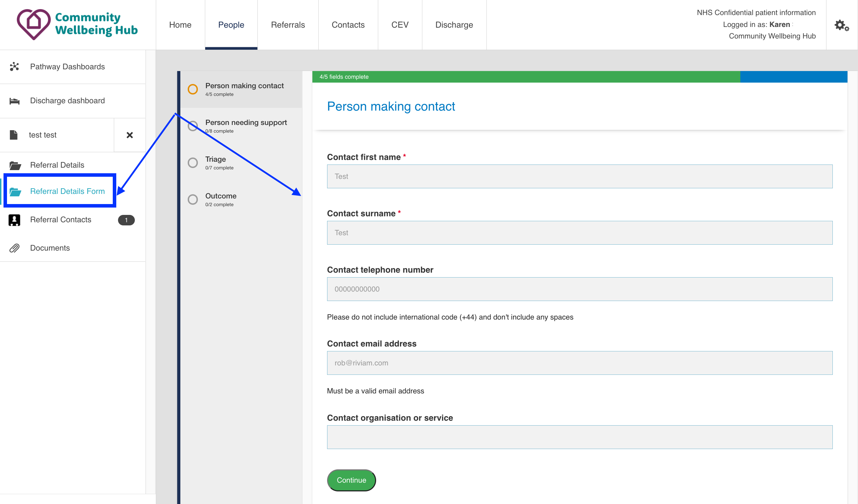Click the Documents sidebar icon

[x=14, y=248]
